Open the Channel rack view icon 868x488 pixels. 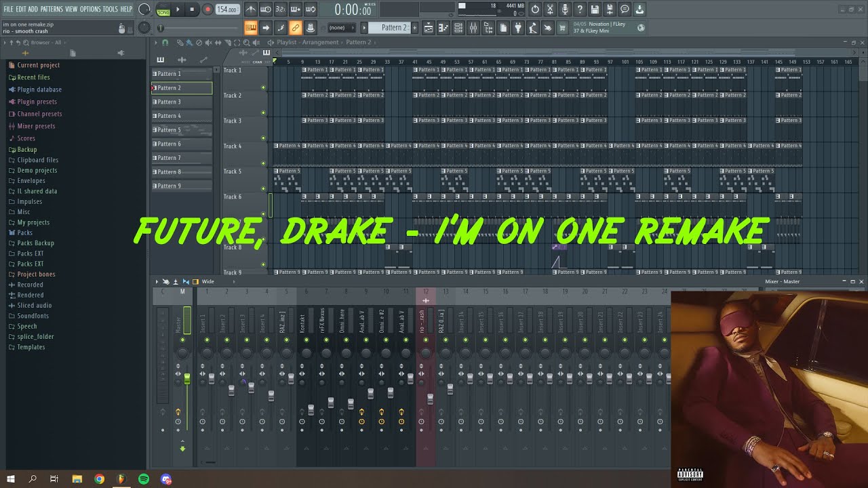(x=458, y=28)
